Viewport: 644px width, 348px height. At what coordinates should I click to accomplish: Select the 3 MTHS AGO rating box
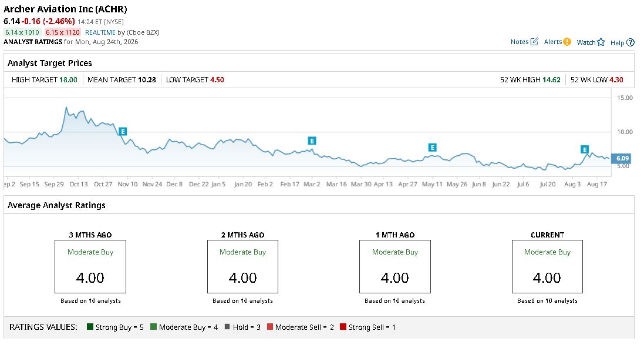90,266
